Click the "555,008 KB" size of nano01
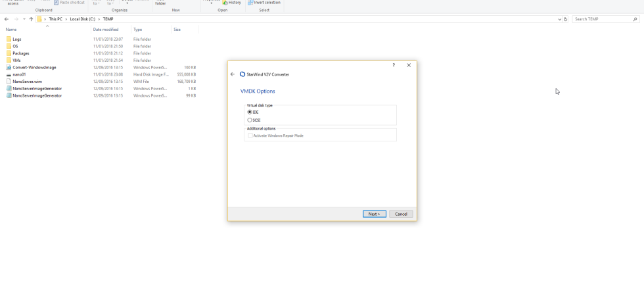 point(187,74)
